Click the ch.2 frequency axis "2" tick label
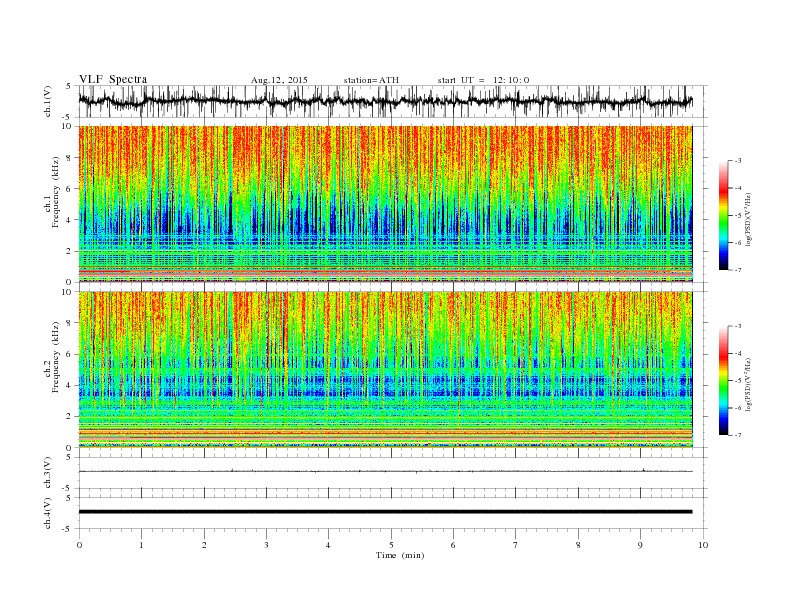The width and height of the screenshot is (792, 612). click(70, 417)
